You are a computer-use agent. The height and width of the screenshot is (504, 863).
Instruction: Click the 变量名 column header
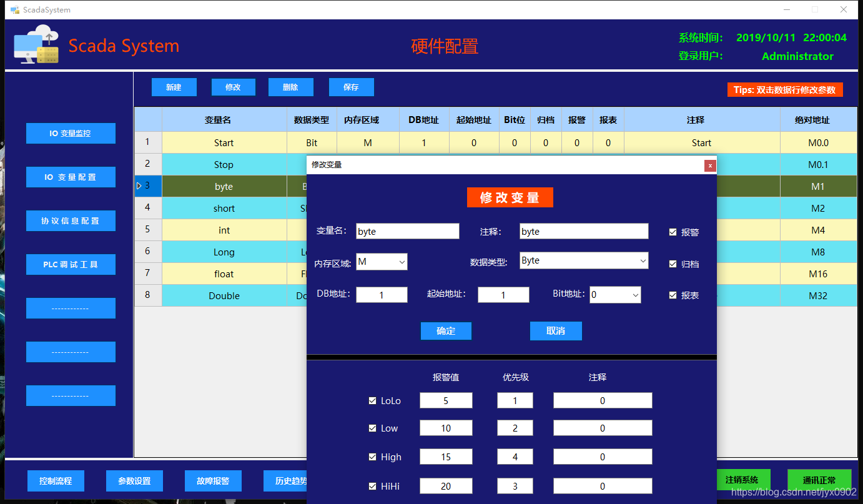tap(224, 119)
